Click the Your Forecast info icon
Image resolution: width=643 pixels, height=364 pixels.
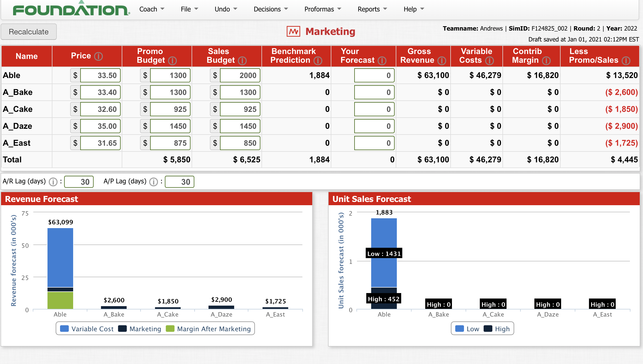(382, 61)
